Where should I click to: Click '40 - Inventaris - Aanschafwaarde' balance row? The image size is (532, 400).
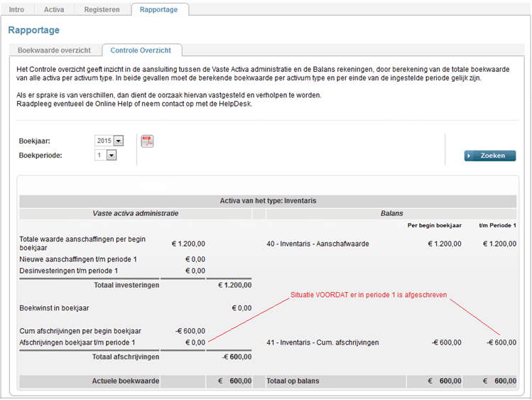point(391,244)
